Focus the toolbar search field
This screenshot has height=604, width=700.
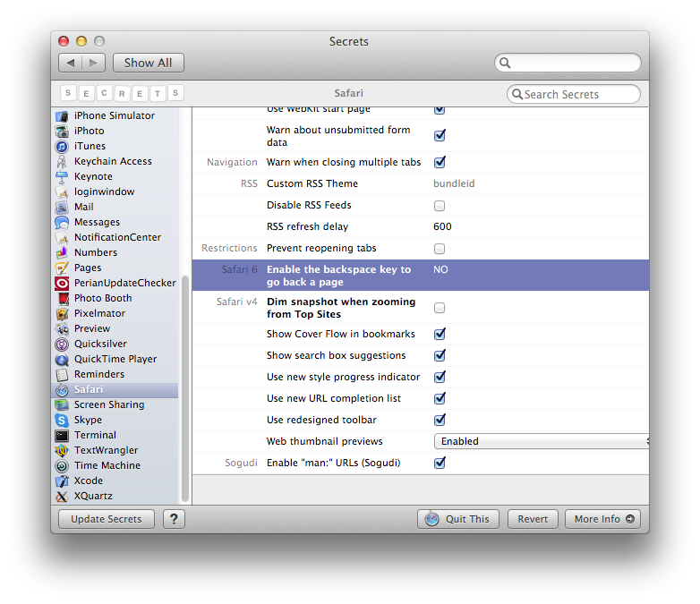[568, 63]
